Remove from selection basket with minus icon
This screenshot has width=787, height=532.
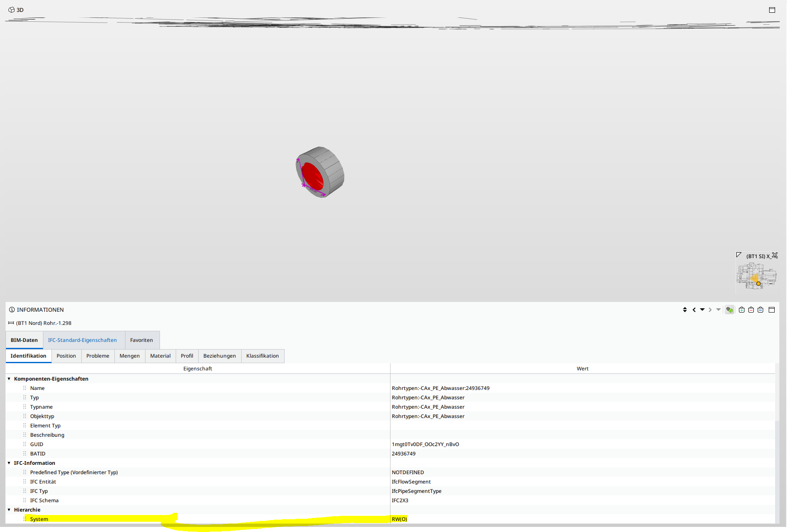751,310
